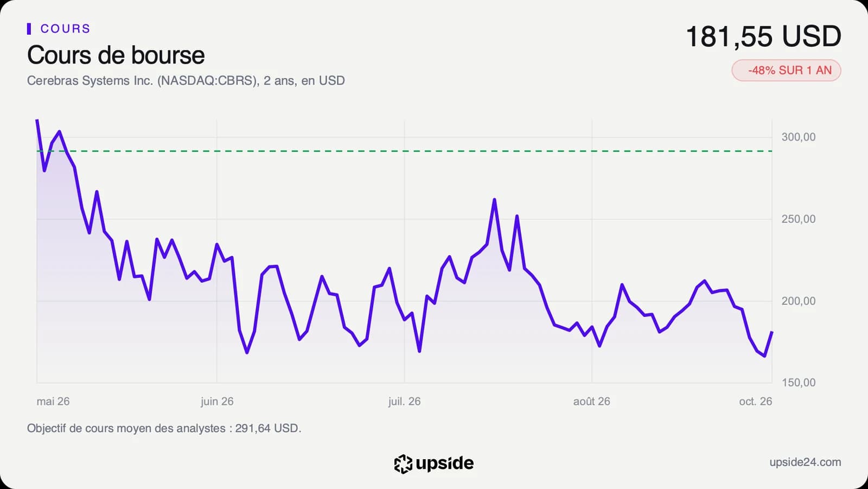Click the green dashed analyst target line
868x489 pixels.
pyautogui.click(x=404, y=151)
